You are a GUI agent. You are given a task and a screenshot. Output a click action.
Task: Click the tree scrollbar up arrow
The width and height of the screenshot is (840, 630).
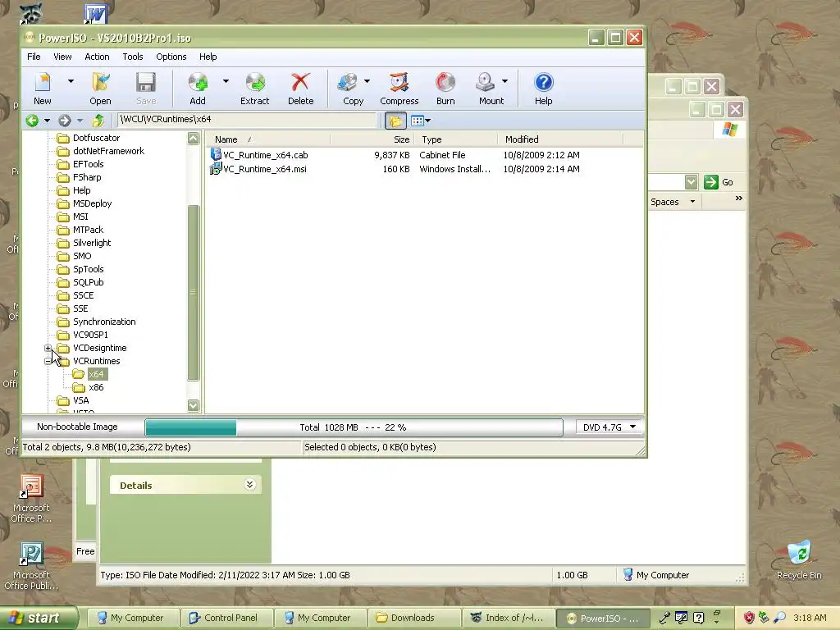[194, 139]
